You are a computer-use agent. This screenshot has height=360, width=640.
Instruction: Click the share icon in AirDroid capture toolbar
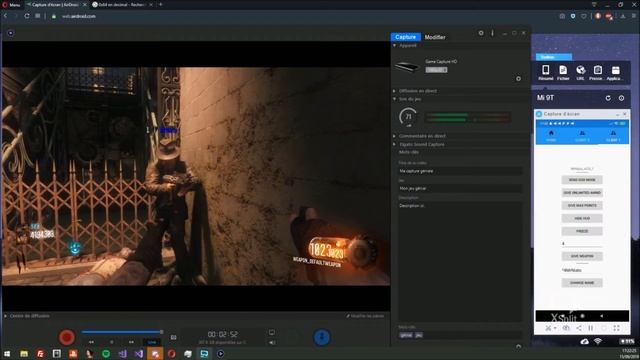pyautogui.click(x=579, y=328)
